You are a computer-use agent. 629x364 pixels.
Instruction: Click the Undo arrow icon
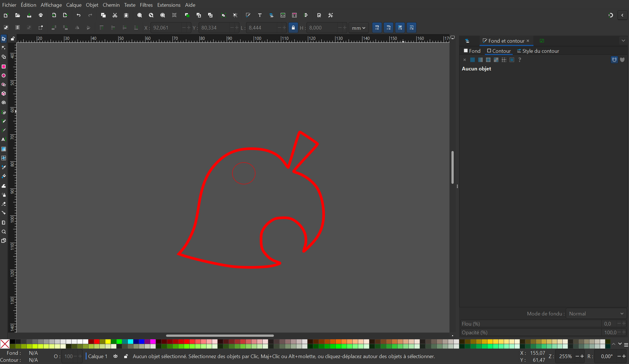tap(78, 15)
